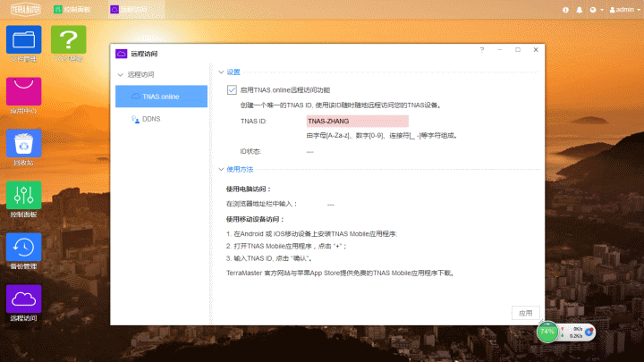Open the Remote Access cloud desktop icon
The image size is (644, 362).
(24, 299)
